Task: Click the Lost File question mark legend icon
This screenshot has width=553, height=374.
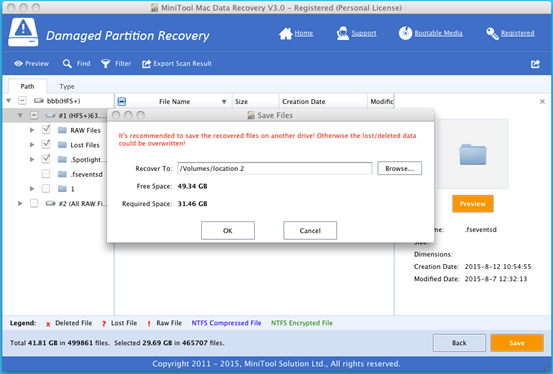Action: 104,324
